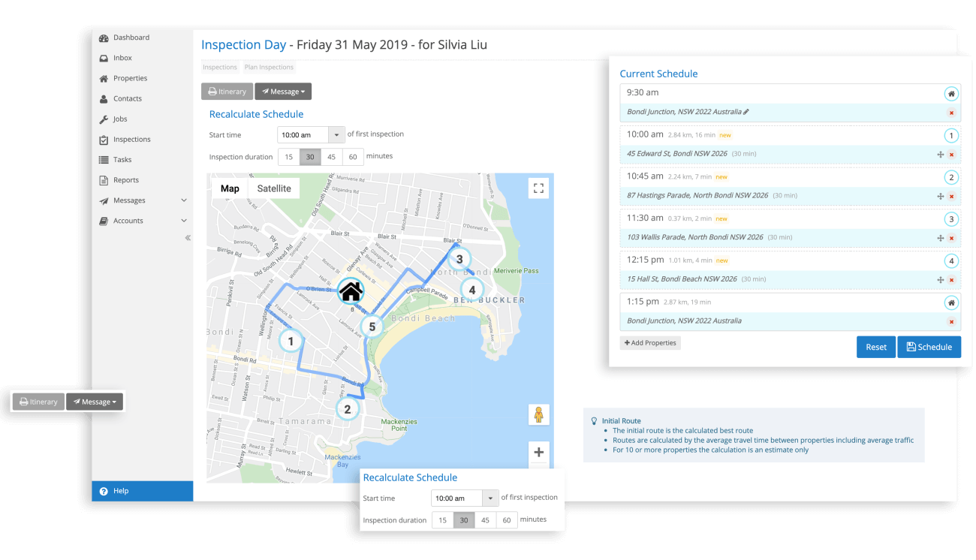Image resolution: width=976 pixels, height=560 pixels.
Task: Click the Add Properties button
Action: 650,343
